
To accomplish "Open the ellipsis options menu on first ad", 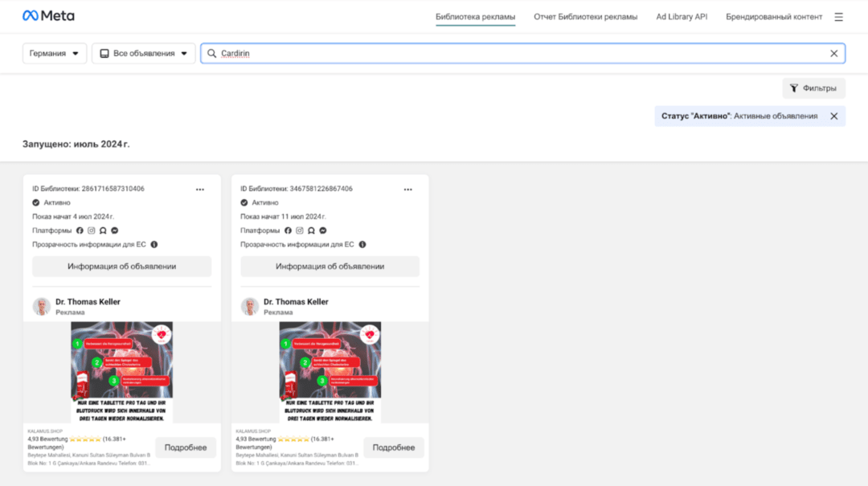I will point(200,189).
